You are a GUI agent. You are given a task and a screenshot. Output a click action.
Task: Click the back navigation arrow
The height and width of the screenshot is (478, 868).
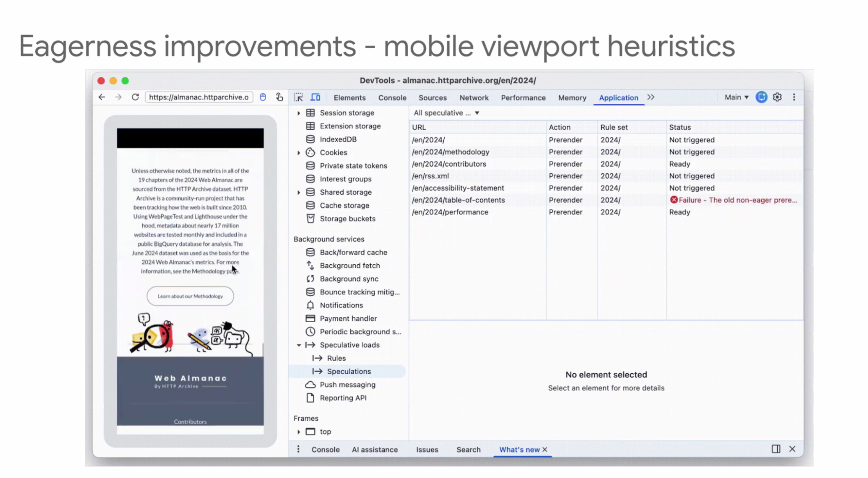tap(102, 97)
